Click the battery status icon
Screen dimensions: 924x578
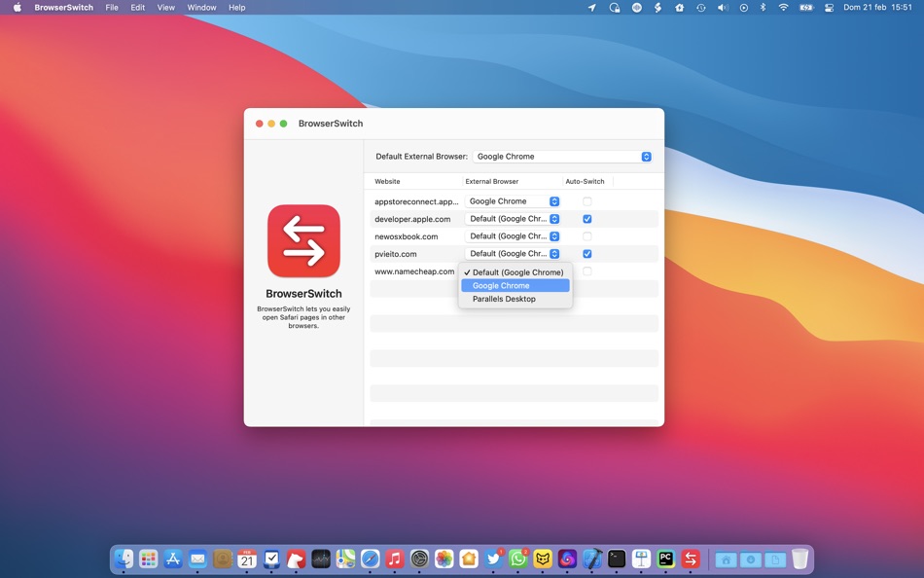[805, 8]
